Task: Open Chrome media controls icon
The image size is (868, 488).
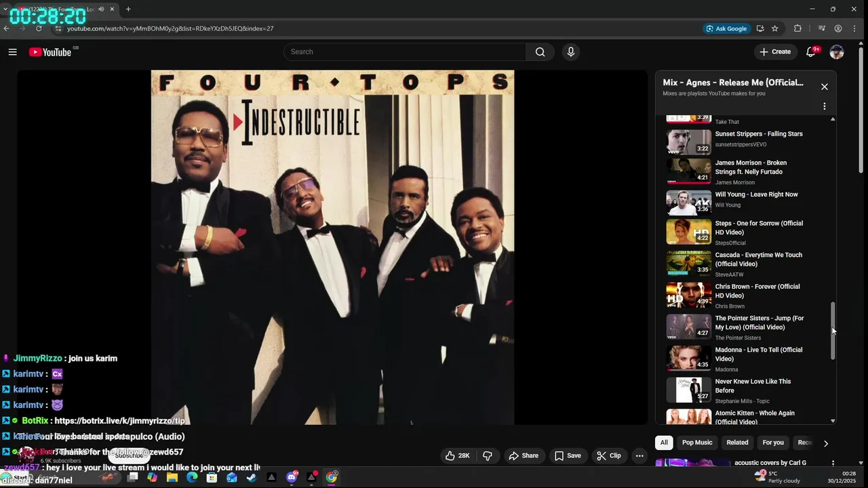Action: (821, 28)
